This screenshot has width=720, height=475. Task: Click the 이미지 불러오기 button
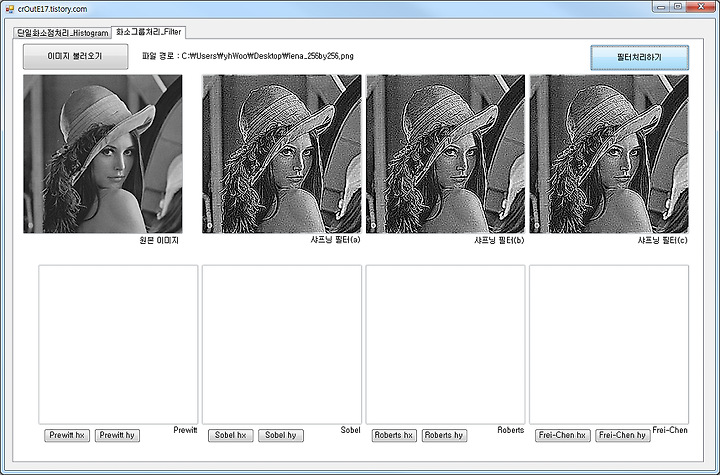[75, 57]
